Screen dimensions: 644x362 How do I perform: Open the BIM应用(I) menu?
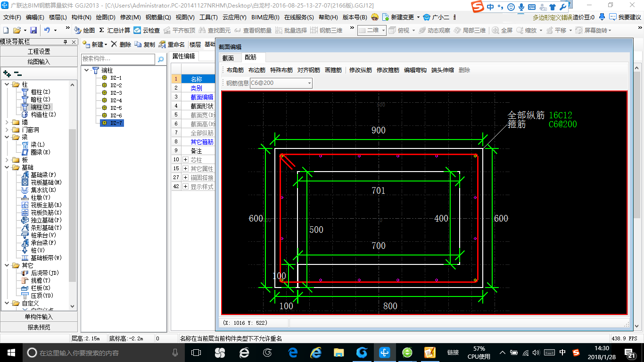265,17
